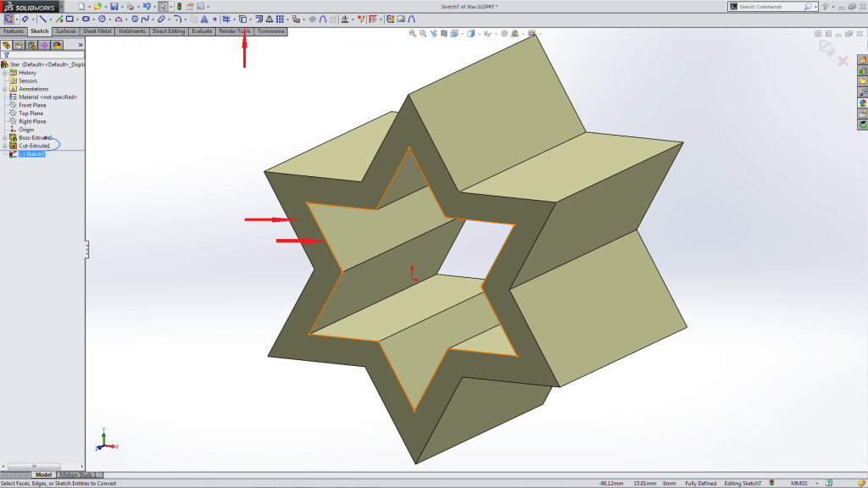Click inside the Search Commands field
This screenshot has height=488, width=868.
click(767, 6)
